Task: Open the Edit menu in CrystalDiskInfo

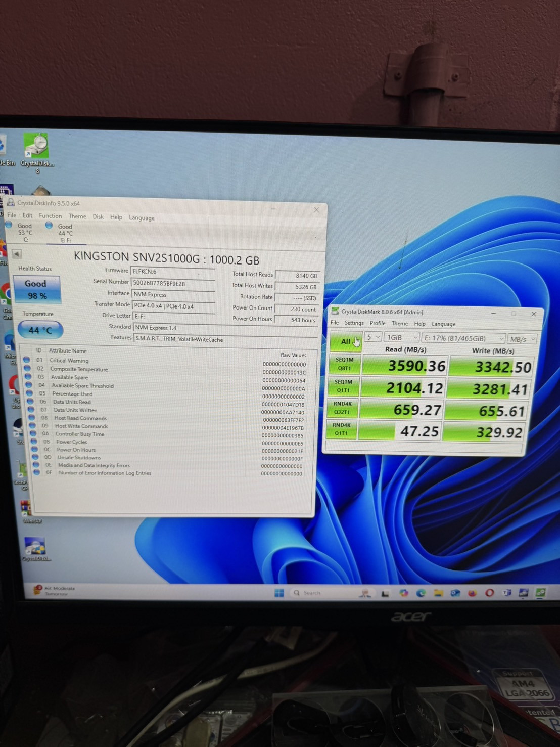Action: [27, 215]
